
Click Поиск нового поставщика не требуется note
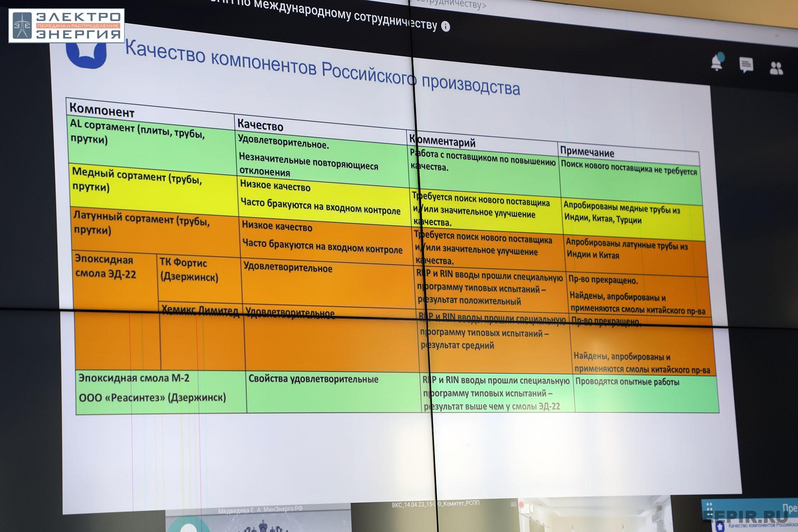(x=629, y=167)
